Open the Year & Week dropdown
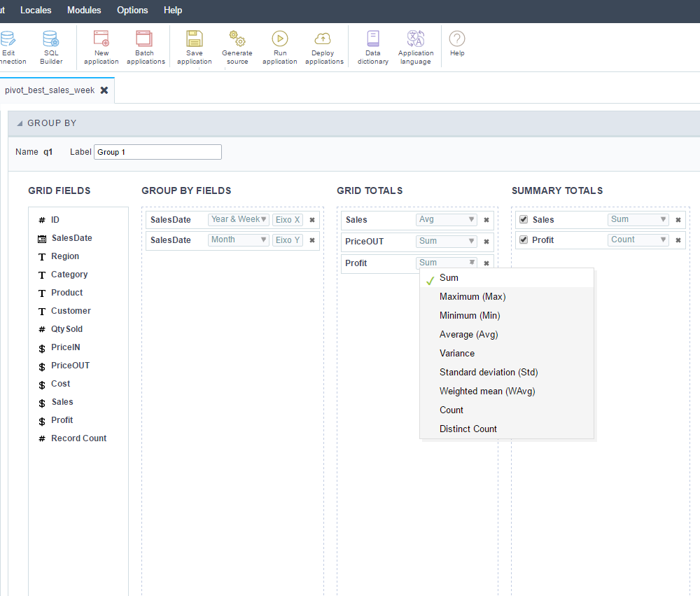 [239, 220]
